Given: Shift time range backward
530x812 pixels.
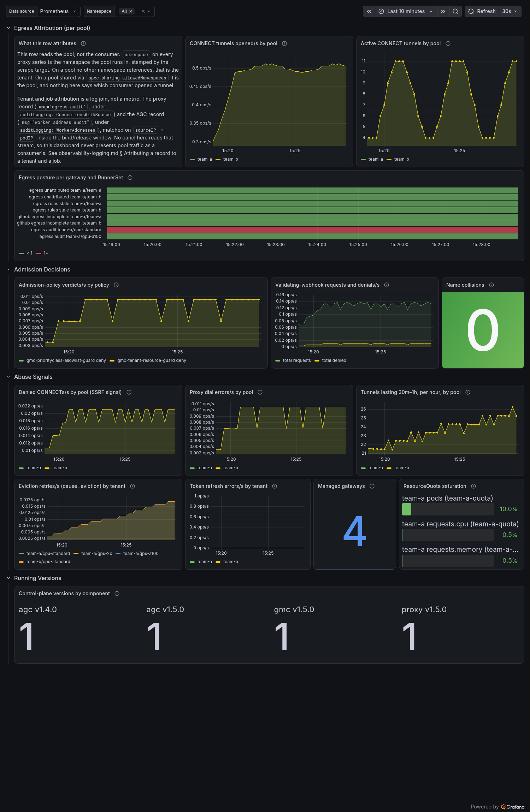Looking at the screenshot, I should point(369,11).
